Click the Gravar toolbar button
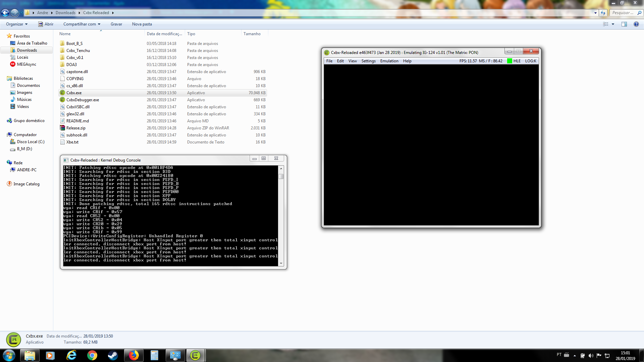 tap(116, 24)
